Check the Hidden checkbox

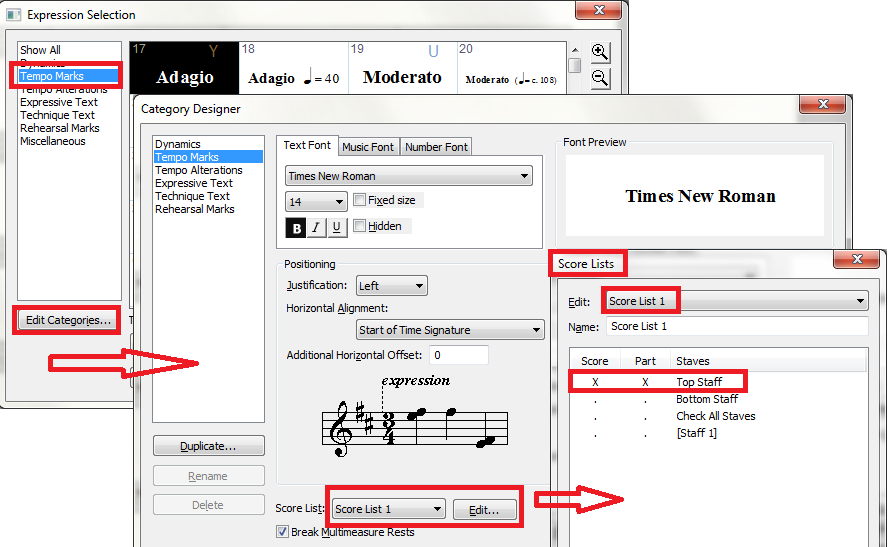(360, 227)
